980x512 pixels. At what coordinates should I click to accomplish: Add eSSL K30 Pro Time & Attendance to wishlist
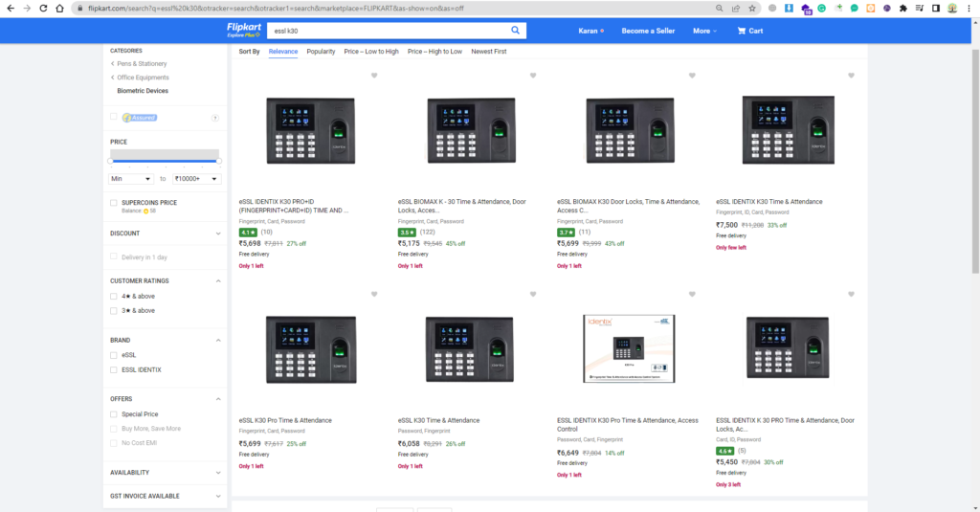click(374, 295)
